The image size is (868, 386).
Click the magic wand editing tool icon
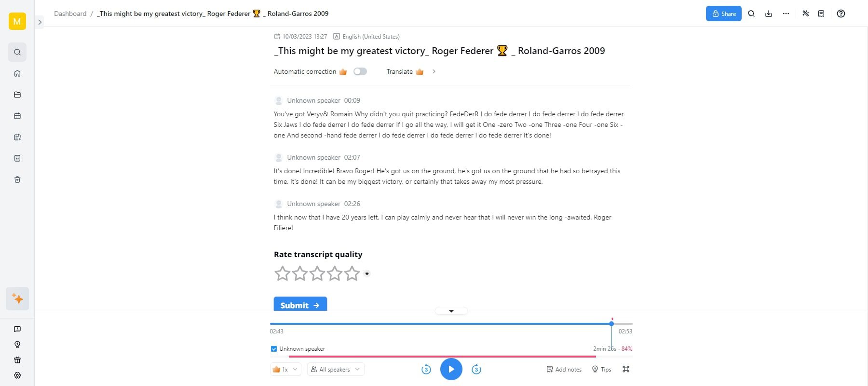[805, 14]
